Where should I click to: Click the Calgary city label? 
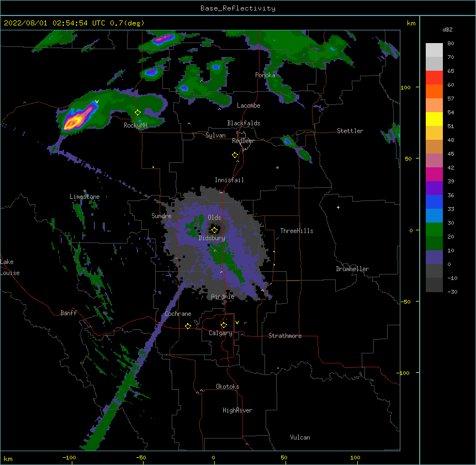(220, 333)
